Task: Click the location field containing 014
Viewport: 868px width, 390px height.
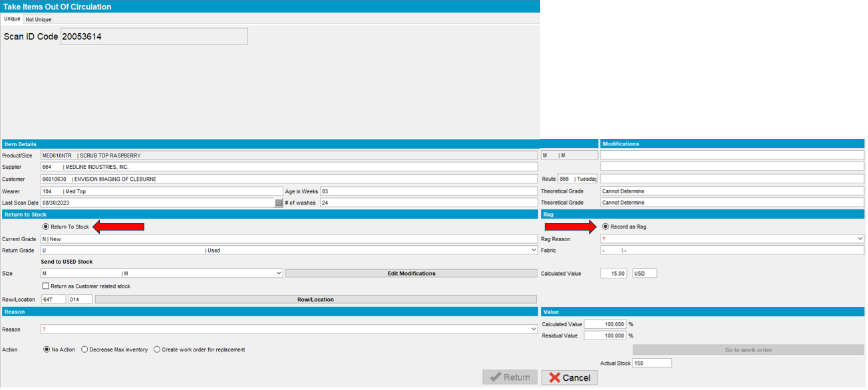Action: tap(80, 300)
